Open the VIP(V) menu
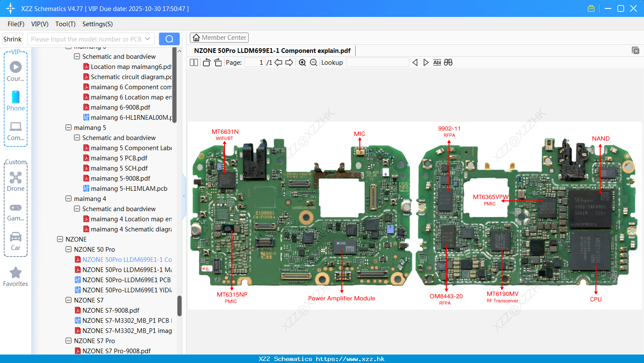Screen dimensions: 644x363 tap(40, 24)
